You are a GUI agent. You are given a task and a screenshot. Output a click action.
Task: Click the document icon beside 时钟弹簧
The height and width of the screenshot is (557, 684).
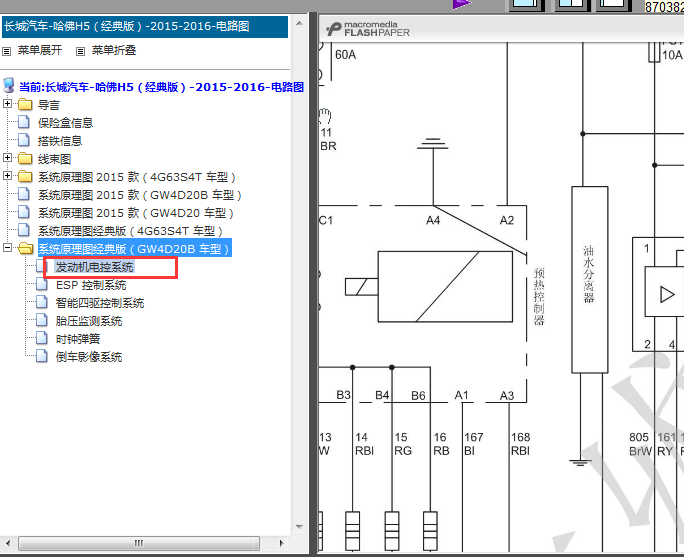coord(42,338)
